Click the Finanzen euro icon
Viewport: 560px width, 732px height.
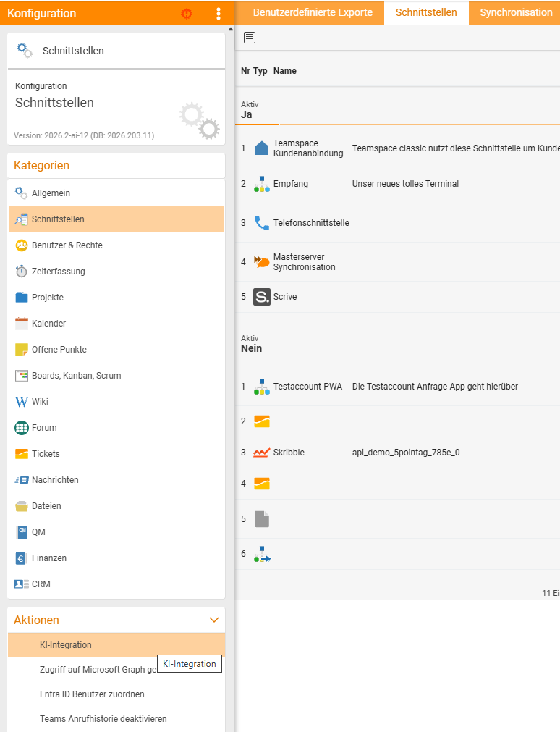[21, 558]
